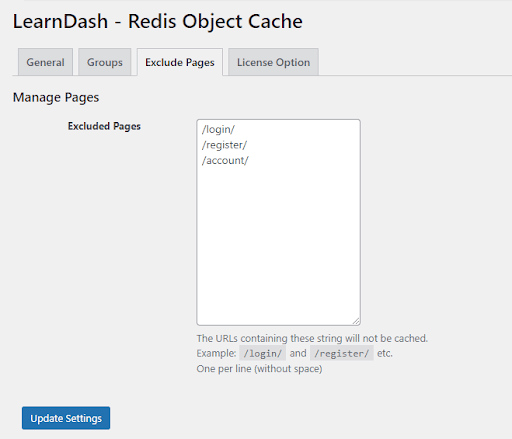Go to the License Option tab
Screen dimensions: 512x439
pos(273,62)
